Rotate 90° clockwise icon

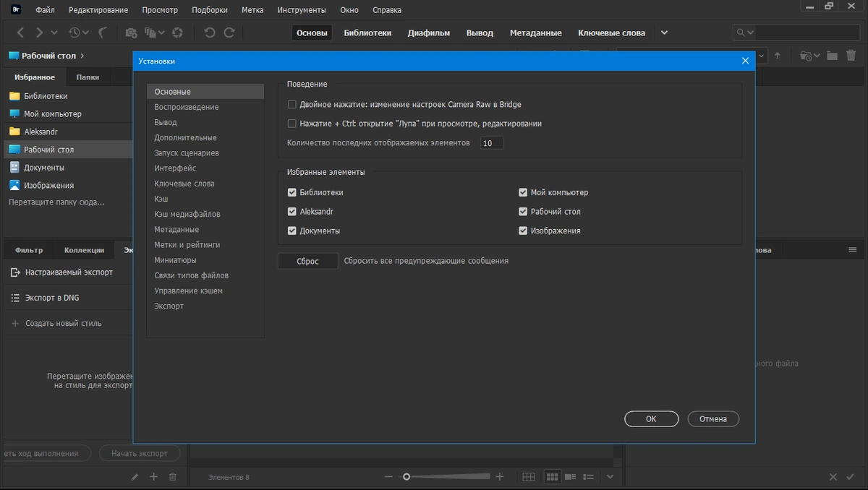point(229,33)
